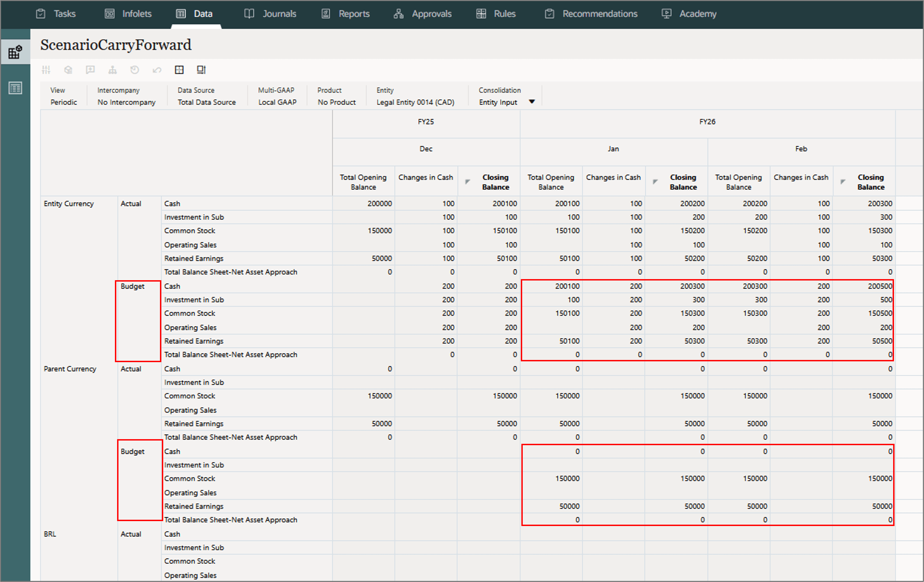Click the Total Data Source POV member
The height and width of the screenshot is (582, 924).
[x=206, y=102]
